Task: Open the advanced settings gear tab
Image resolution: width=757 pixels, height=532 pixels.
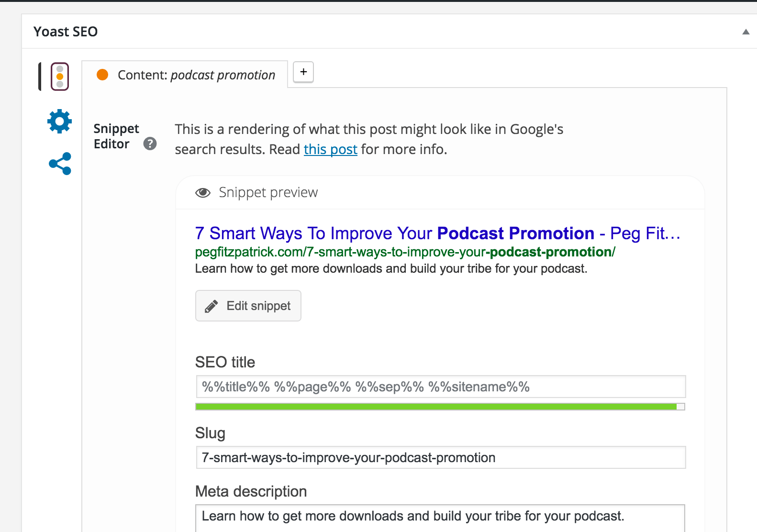Action: 60,122
